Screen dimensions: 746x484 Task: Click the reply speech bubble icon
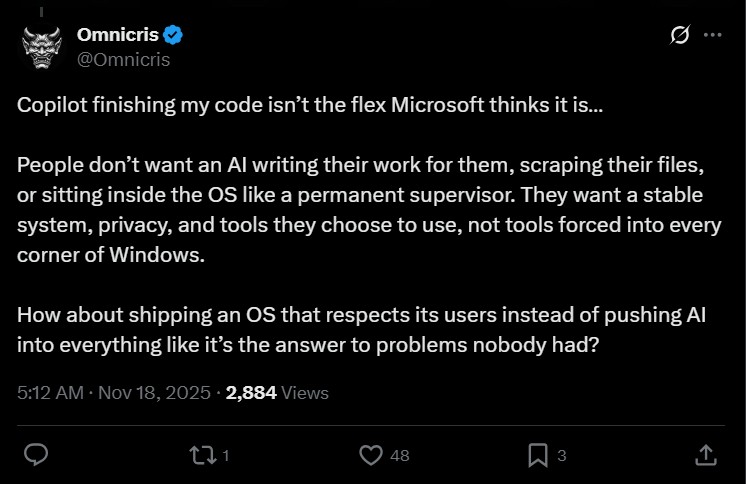click(x=36, y=455)
